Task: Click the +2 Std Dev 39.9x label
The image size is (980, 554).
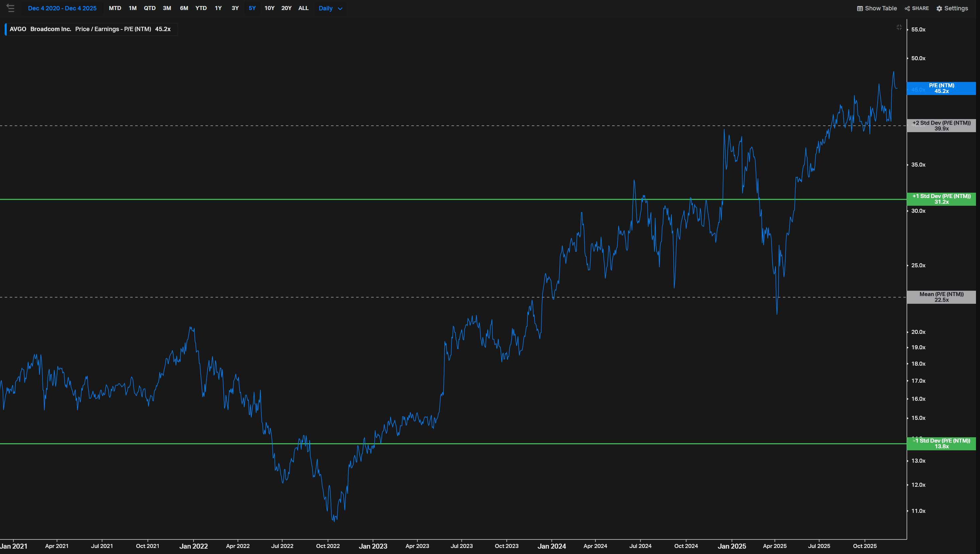Action: pos(941,125)
